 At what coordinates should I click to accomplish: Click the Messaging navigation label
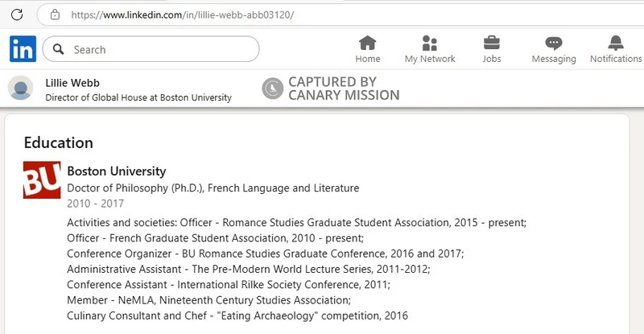tap(554, 60)
